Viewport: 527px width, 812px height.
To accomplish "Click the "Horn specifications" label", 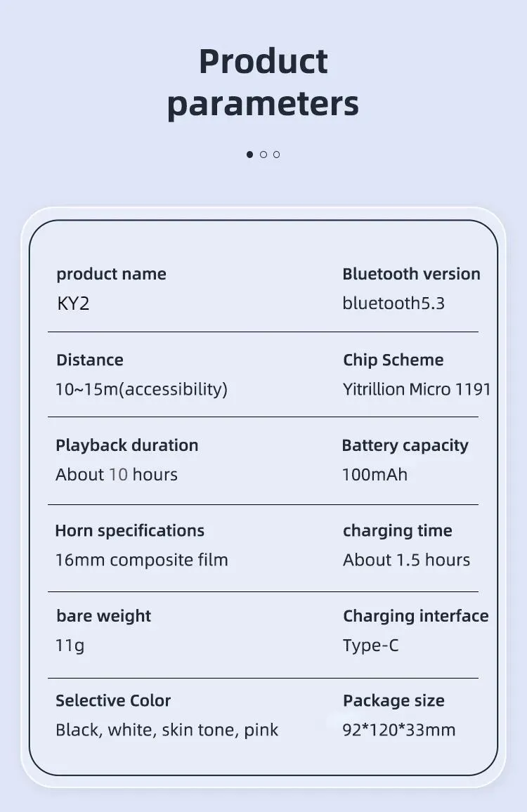I will tap(129, 530).
